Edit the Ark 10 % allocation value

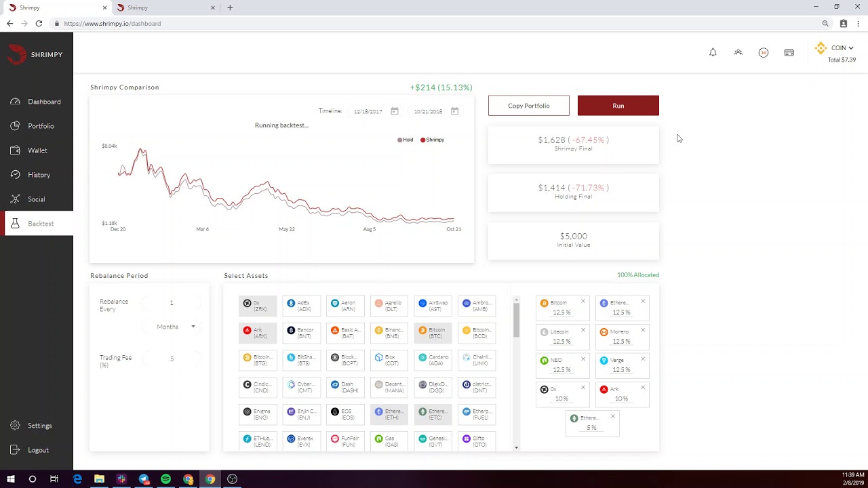tap(621, 399)
